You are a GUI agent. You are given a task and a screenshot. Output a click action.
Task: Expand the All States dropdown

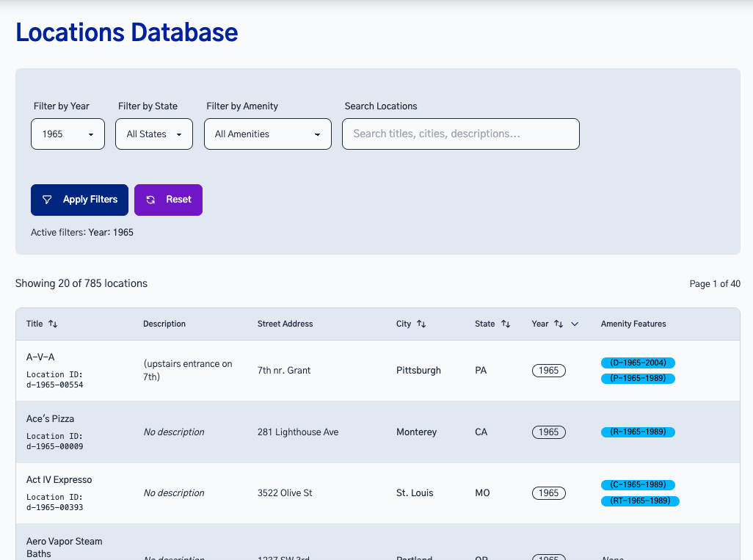point(154,134)
